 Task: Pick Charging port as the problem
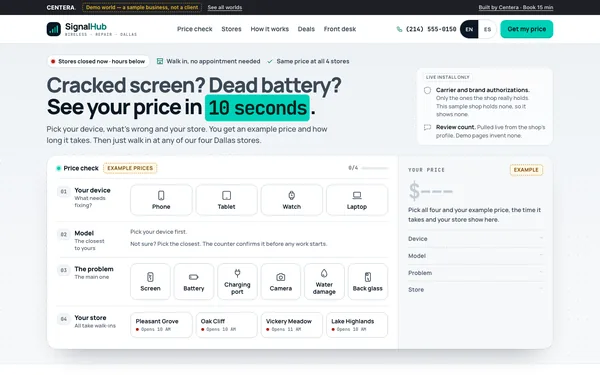[x=237, y=282]
